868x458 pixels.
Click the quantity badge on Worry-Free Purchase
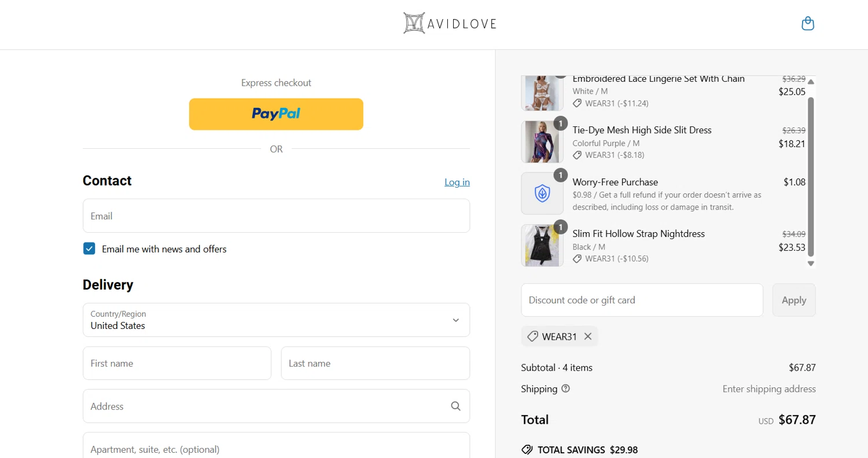point(560,175)
